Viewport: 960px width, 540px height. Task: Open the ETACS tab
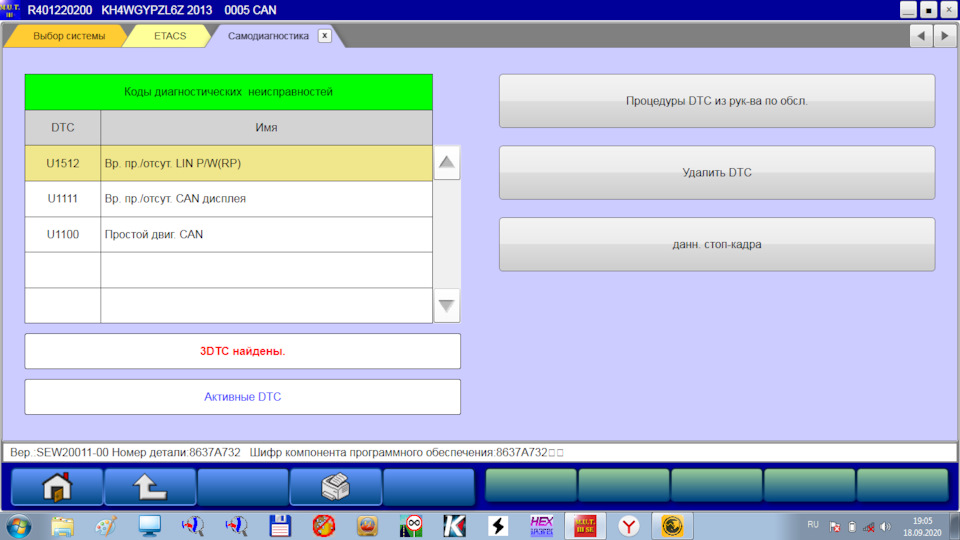click(170, 36)
